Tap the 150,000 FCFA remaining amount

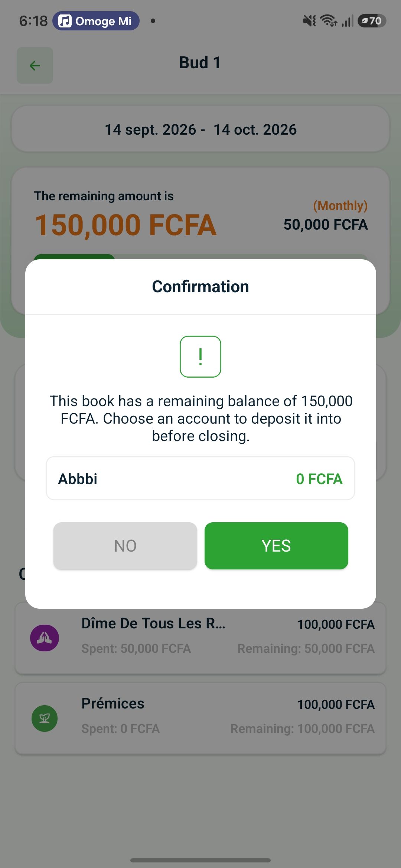125,225
